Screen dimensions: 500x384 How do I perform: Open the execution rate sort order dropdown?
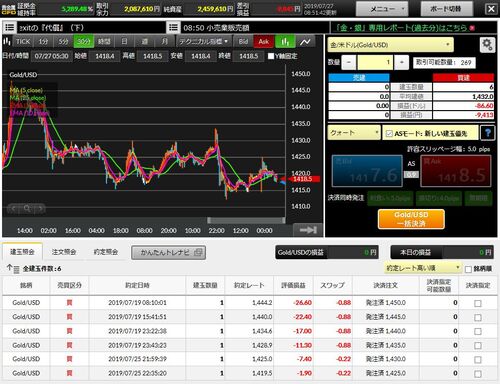pyautogui.click(x=423, y=268)
